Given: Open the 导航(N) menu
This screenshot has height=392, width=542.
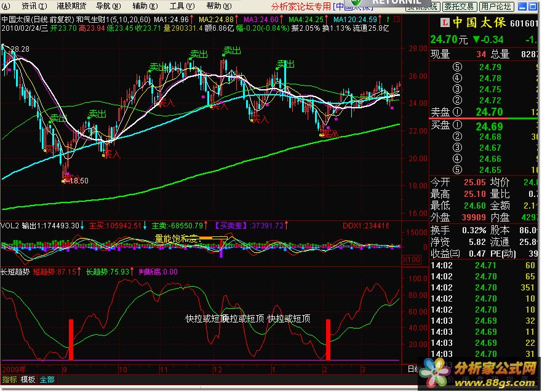Looking at the screenshot, I should click(x=108, y=6).
